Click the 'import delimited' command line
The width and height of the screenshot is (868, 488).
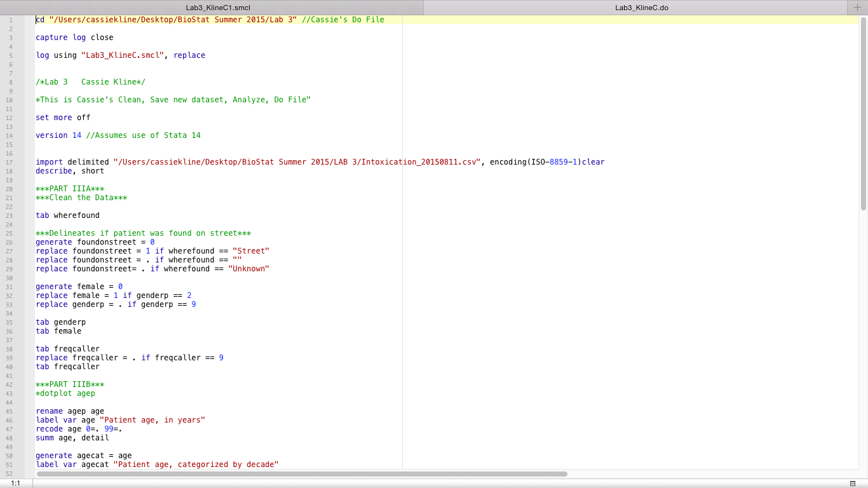[x=320, y=162]
